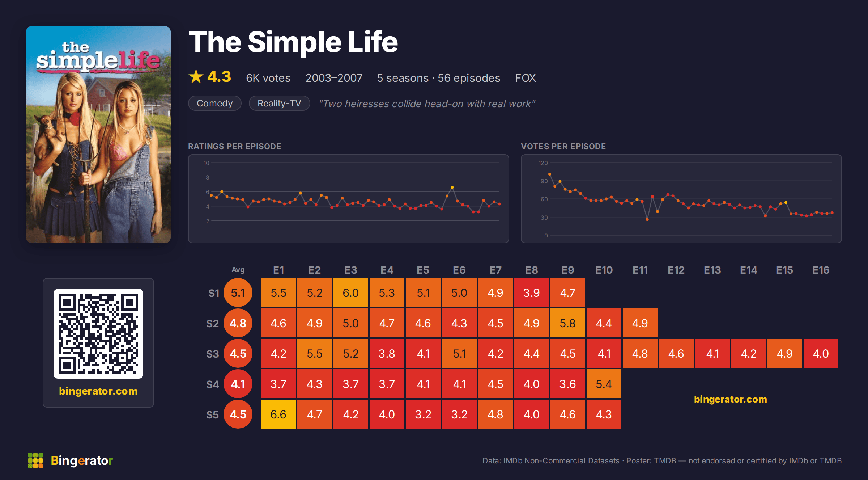The width and height of the screenshot is (868, 480).
Task: Click the S3 average 4.5 circle
Action: coord(238,353)
